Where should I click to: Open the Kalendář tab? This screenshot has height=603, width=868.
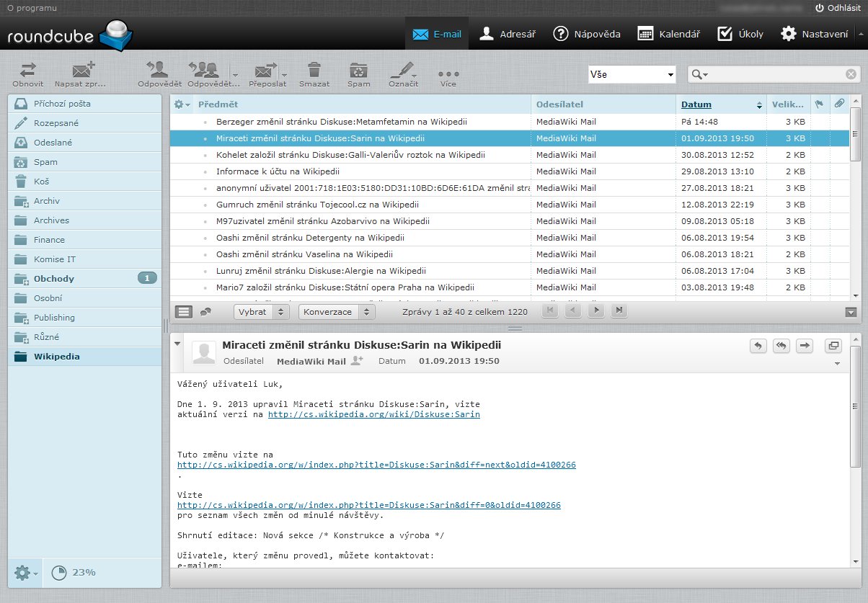coord(669,34)
